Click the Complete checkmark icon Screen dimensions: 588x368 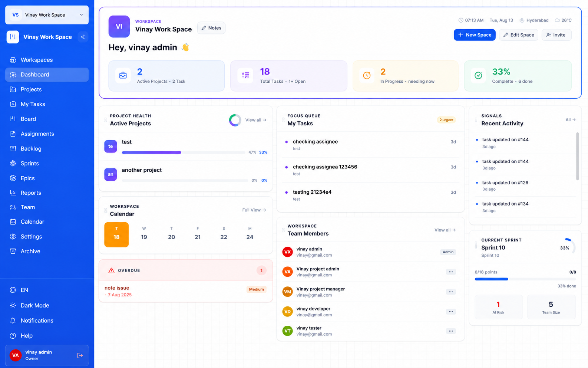click(x=479, y=75)
